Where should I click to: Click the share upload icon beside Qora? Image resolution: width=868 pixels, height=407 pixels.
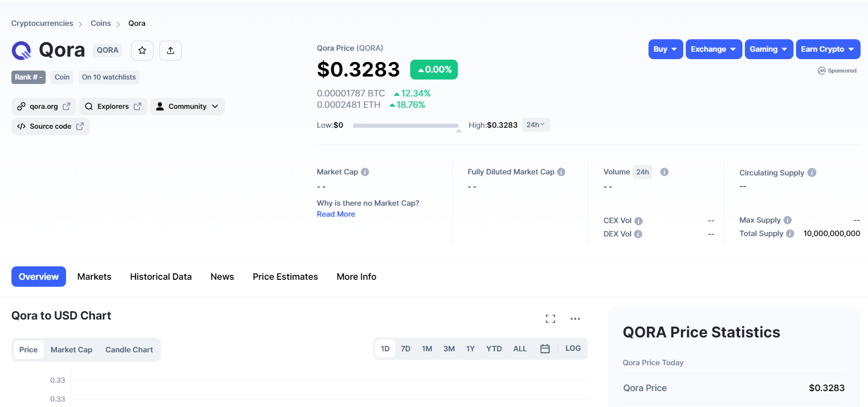point(170,50)
